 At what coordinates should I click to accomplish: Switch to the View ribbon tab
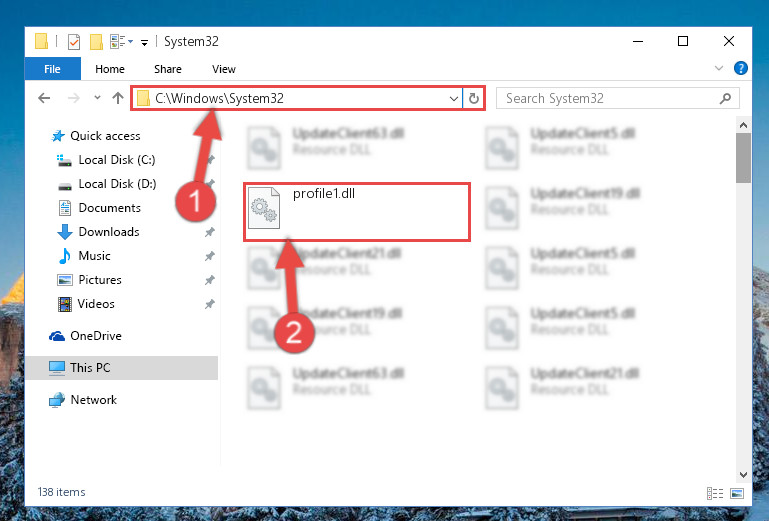point(224,69)
